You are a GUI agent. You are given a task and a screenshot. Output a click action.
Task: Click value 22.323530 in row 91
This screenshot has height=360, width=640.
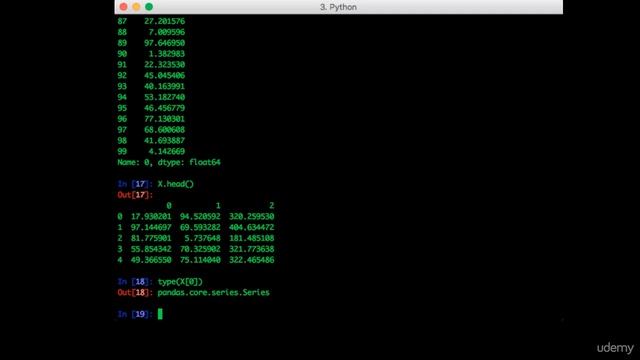click(164, 64)
